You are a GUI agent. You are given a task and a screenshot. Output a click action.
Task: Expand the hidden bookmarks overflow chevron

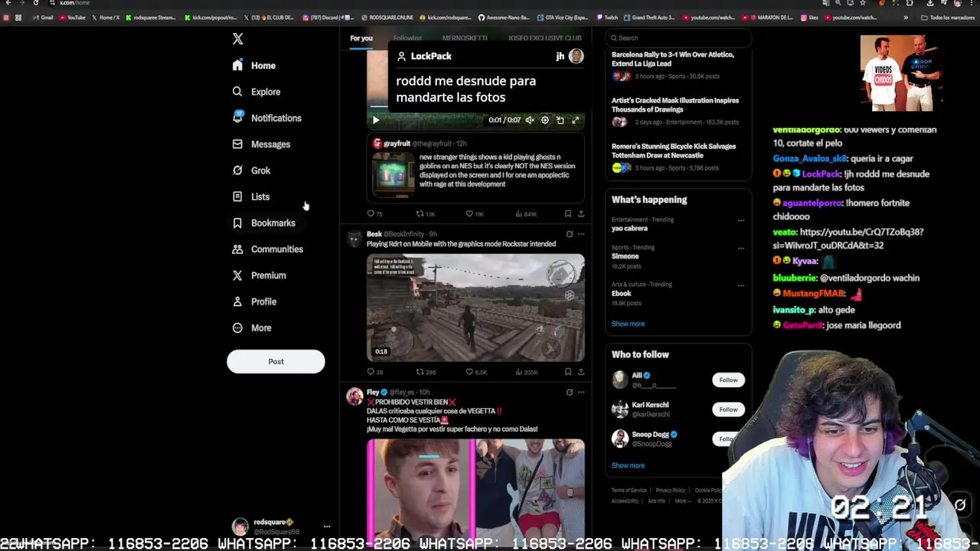point(906,18)
